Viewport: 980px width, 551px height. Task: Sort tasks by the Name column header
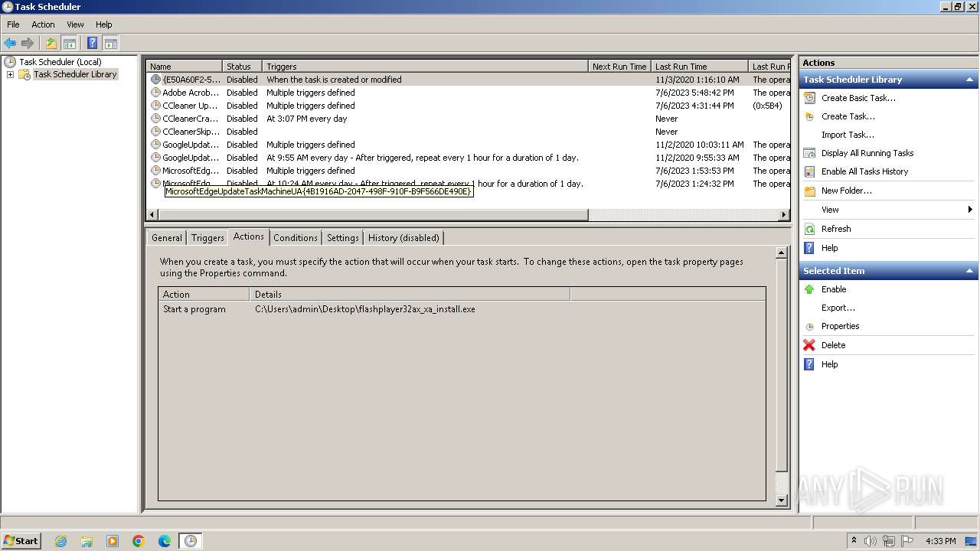(x=184, y=67)
